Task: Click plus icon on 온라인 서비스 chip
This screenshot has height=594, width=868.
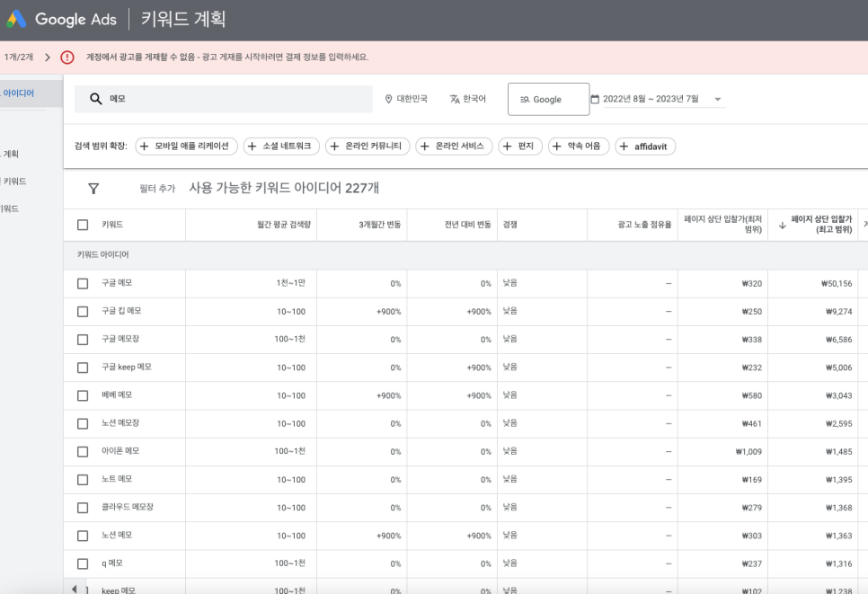Action: tap(425, 146)
